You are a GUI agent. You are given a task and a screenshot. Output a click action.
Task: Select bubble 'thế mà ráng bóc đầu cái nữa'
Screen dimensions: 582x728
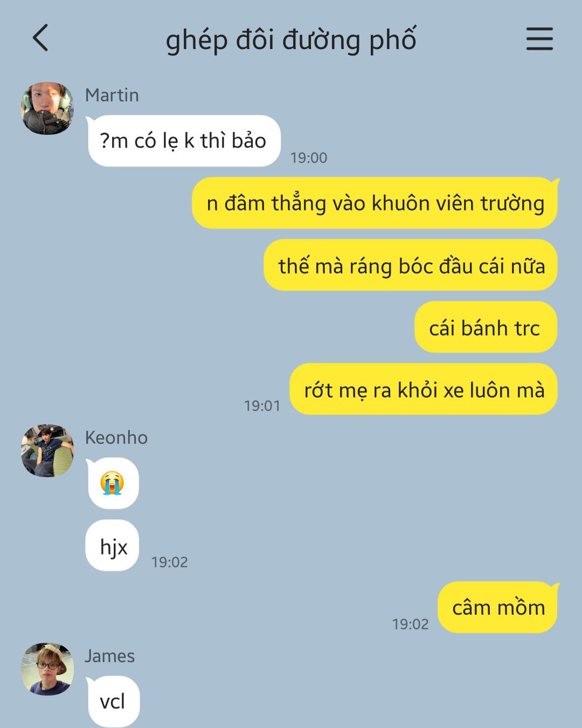coord(411,266)
